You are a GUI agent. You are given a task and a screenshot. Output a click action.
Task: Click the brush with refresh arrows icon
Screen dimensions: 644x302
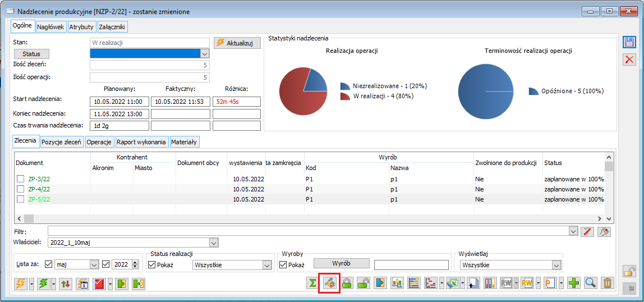329,283
